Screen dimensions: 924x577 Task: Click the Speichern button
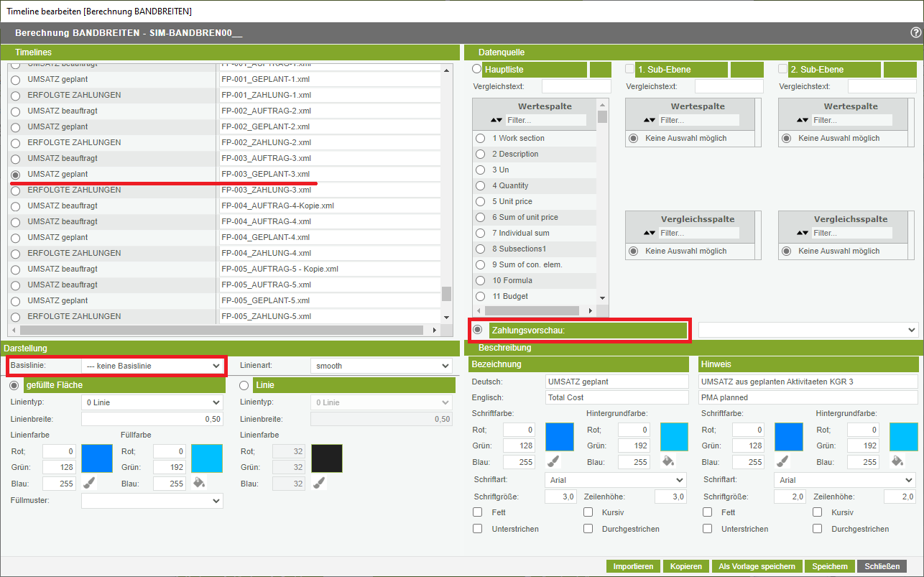[829, 566]
